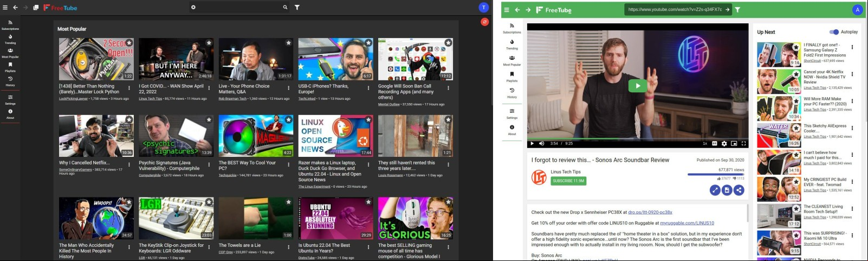868x261 pixels.
Task: Favorite the Why I Cancelled Netflix video
Action: coord(129,119)
